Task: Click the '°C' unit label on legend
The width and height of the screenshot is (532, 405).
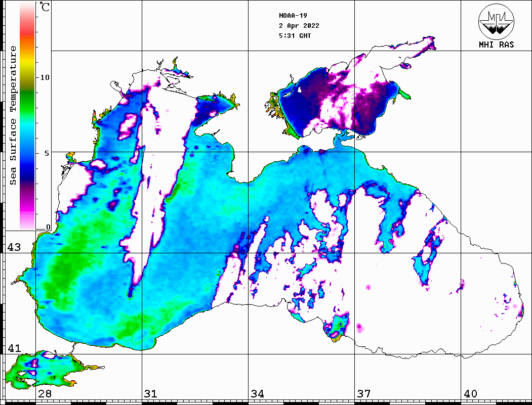Action: [45, 7]
